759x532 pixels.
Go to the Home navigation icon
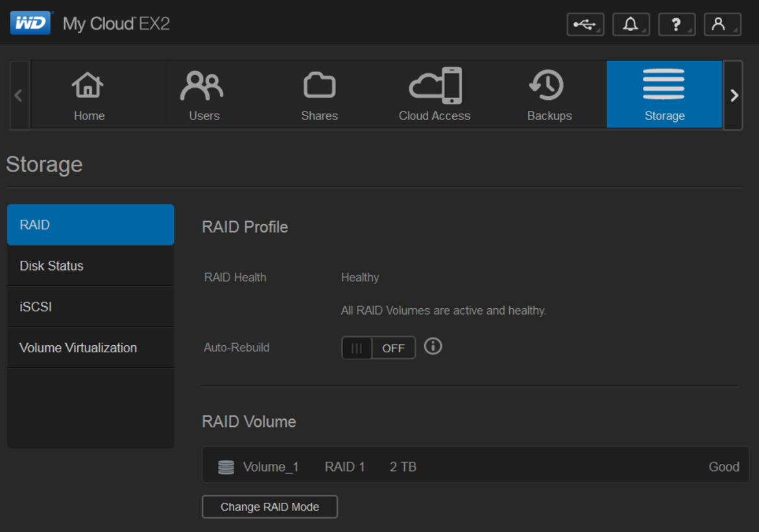[x=88, y=85]
